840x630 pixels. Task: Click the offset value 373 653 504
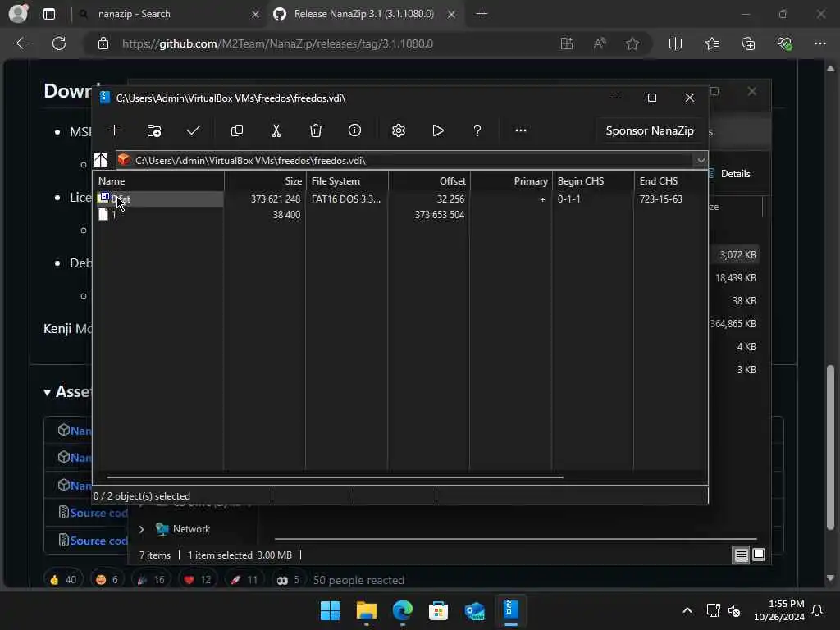pos(440,214)
